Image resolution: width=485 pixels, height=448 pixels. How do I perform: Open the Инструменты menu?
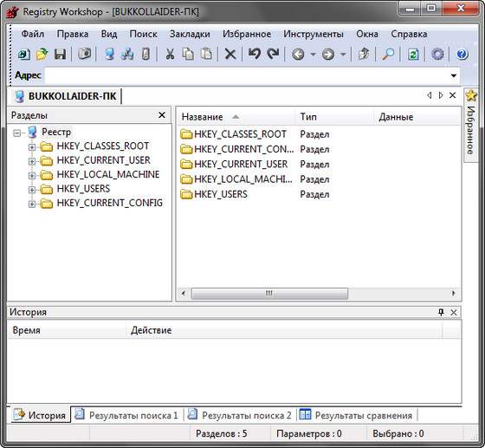click(314, 34)
